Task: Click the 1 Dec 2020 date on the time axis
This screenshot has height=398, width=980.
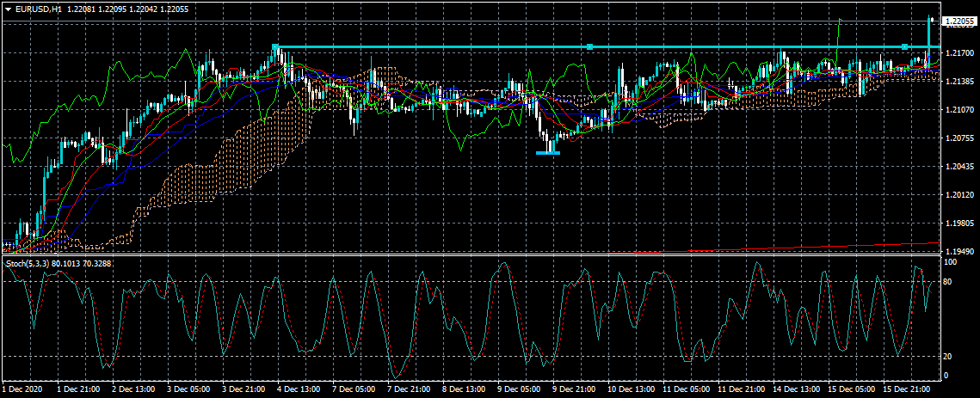Action: 24,389
